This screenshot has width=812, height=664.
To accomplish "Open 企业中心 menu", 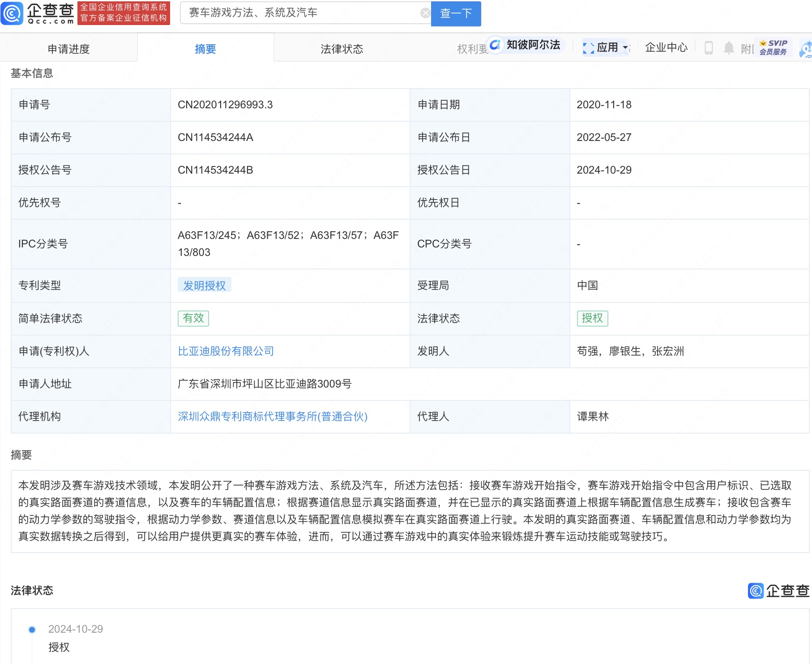I will (x=666, y=47).
